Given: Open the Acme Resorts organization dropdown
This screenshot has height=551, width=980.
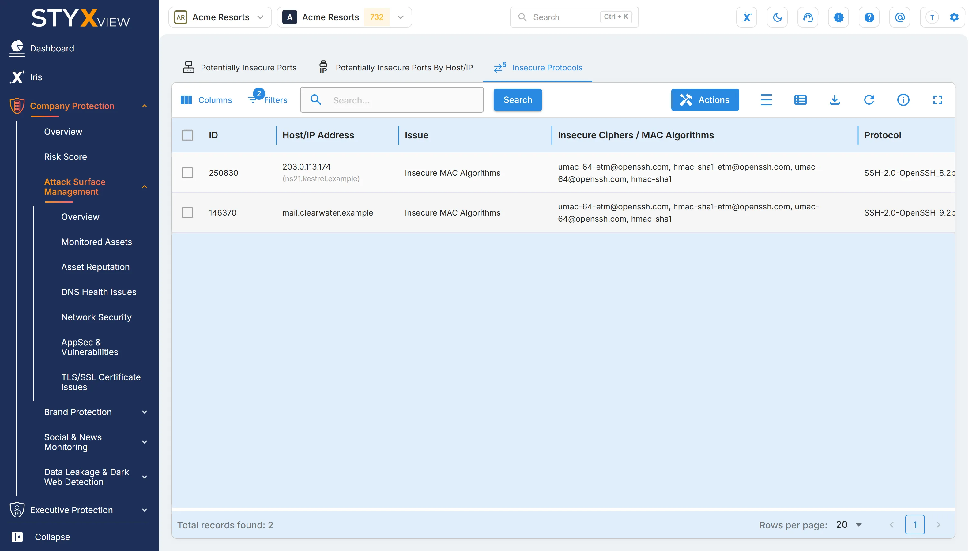Looking at the screenshot, I should [220, 17].
